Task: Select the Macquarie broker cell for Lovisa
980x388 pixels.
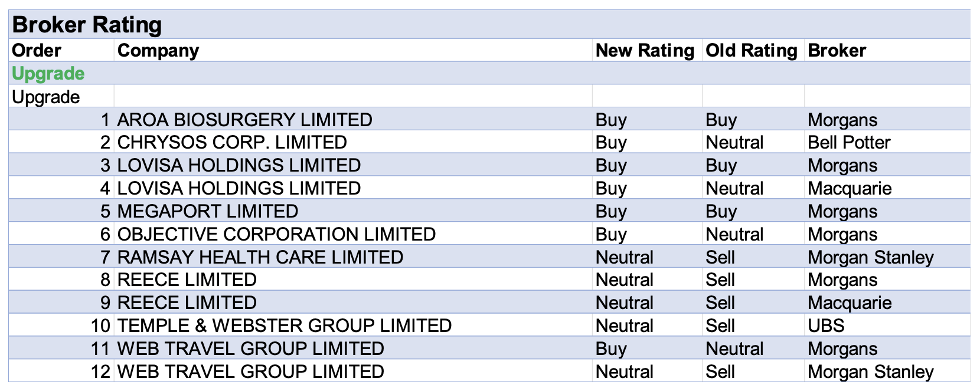Action: (850, 189)
